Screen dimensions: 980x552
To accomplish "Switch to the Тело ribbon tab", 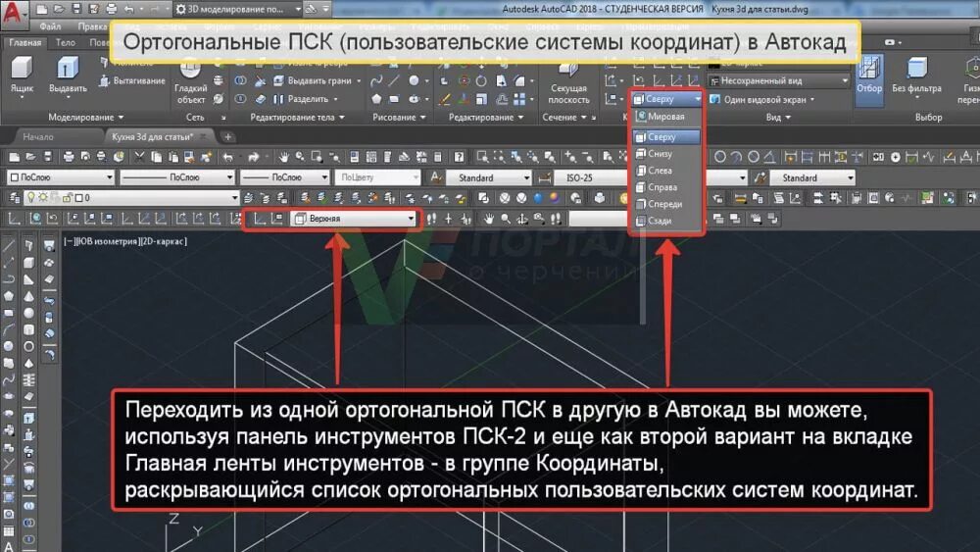I will coord(65,42).
